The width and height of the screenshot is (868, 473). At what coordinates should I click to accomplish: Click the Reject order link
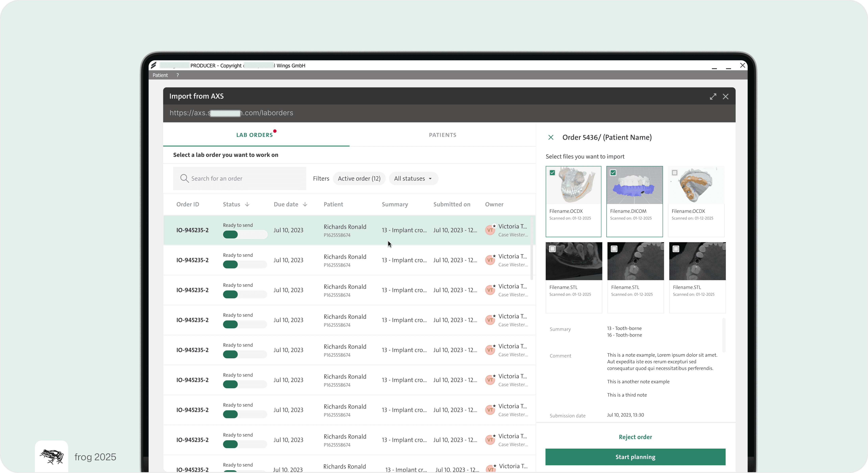[x=635, y=437]
